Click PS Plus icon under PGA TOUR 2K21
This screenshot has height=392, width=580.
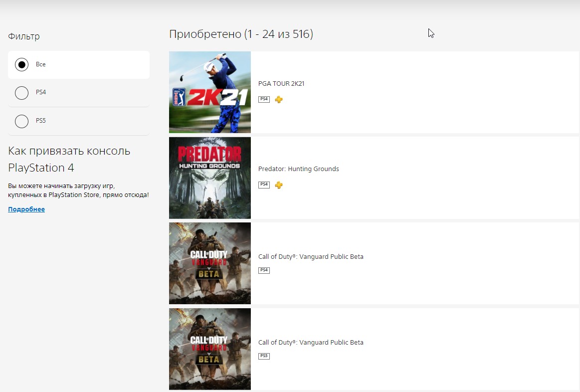[279, 99]
